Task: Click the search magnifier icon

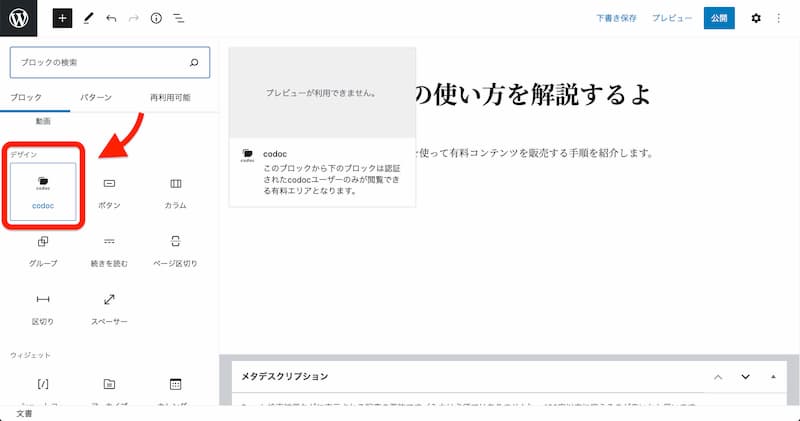Action: coord(194,62)
